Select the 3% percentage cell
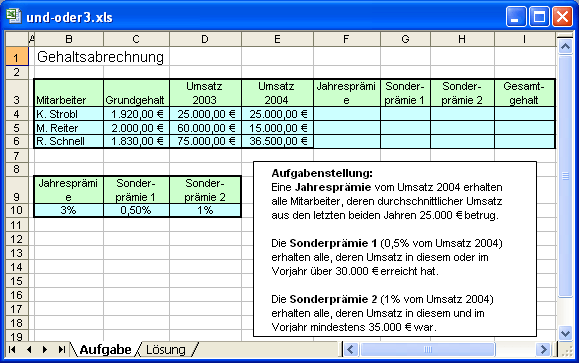The height and width of the screenshot is (363, 579). pos(69,210)
